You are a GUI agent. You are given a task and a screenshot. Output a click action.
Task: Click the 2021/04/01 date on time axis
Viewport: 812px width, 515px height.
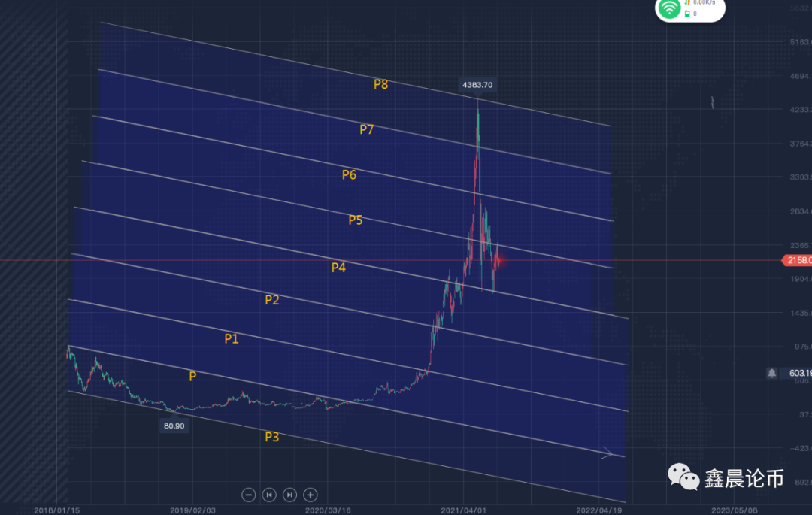pos(463,510)
